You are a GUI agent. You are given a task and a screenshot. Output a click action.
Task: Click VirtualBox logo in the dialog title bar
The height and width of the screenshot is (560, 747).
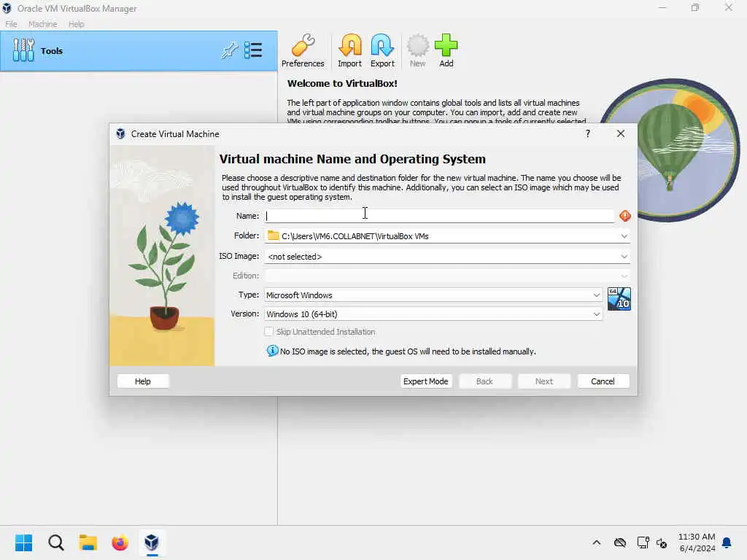click(120, 134)
